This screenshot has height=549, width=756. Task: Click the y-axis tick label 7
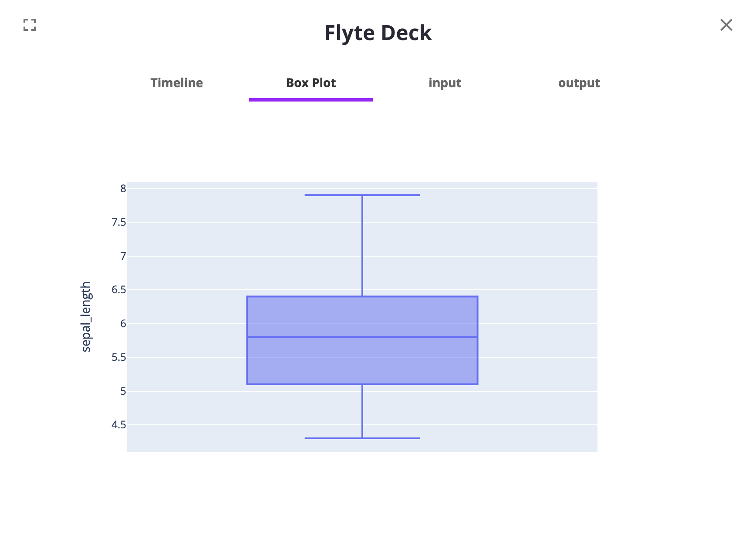point(123,256)
